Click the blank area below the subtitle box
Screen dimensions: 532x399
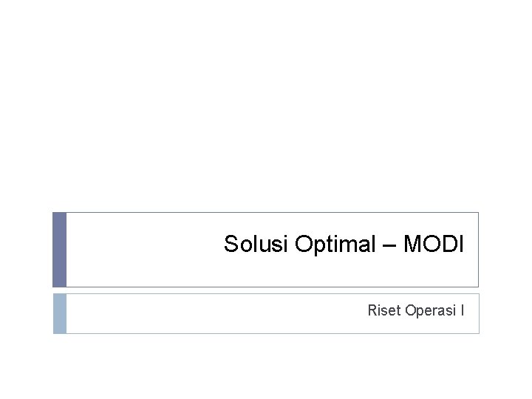(x=266, y=366)
